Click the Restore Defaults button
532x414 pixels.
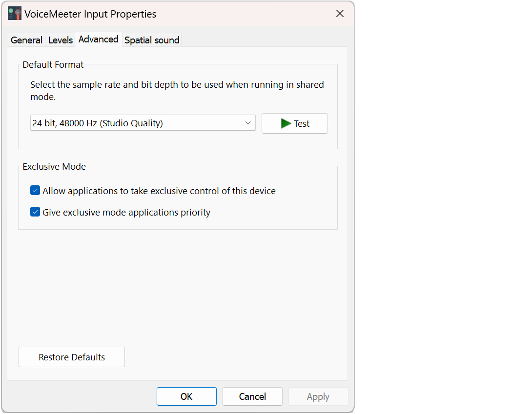[72, 357]
